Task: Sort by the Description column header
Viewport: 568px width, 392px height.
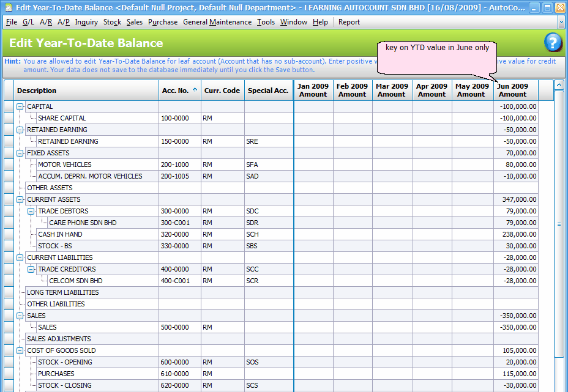Action: (x=86, y=91)
